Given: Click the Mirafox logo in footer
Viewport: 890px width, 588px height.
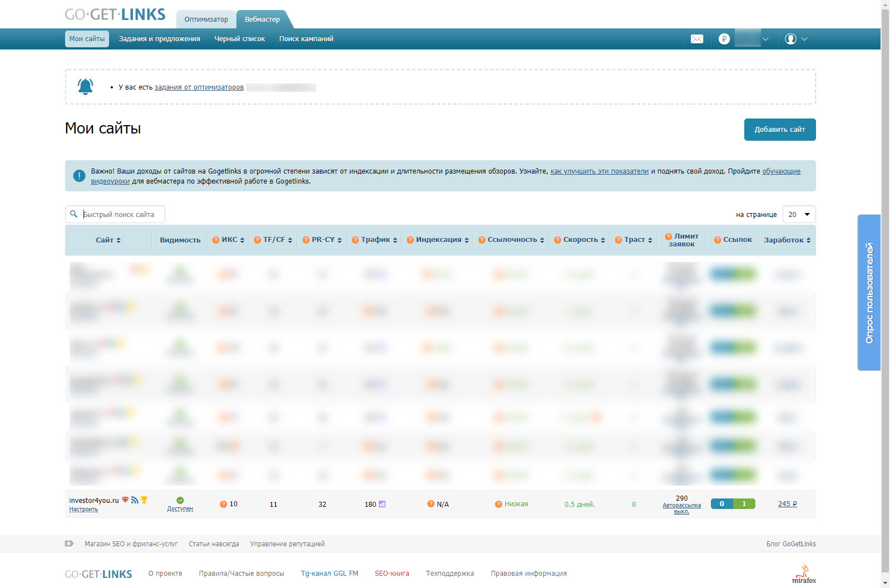Looking at the screenshot, I should pyautogui.click(x=804, y=574).
